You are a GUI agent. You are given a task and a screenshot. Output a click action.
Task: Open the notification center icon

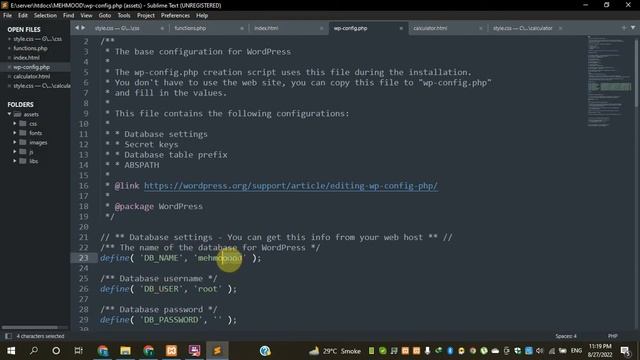(625, 351)
